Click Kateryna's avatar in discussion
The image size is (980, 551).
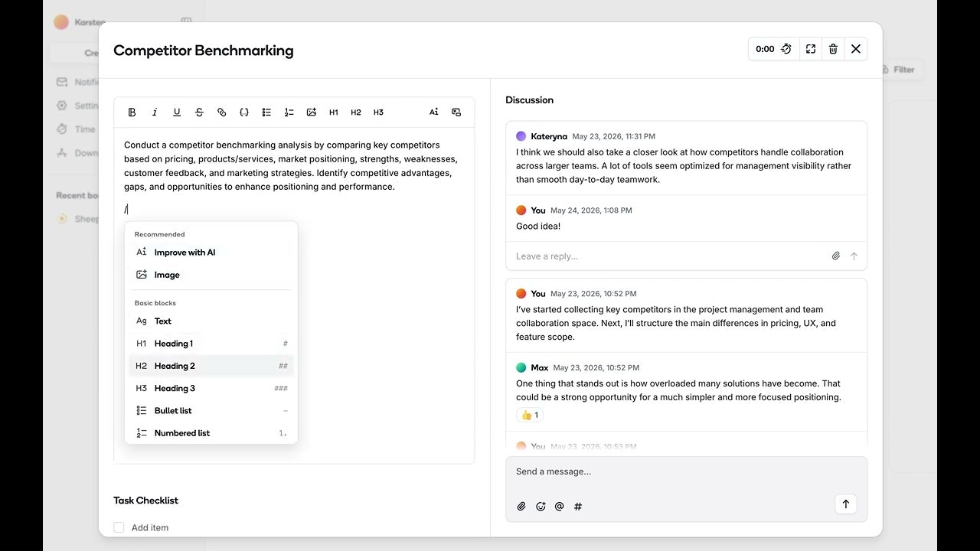pos(521,136)
